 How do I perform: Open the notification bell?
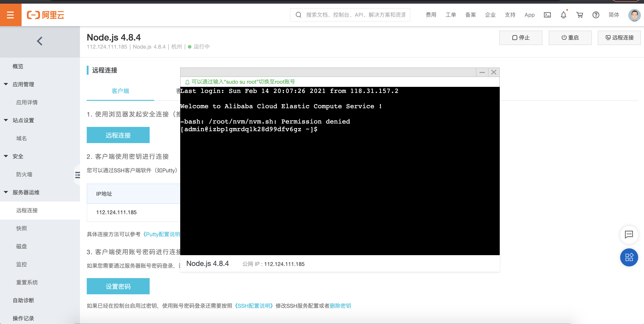pyautogui.click(x=564, y=15)
